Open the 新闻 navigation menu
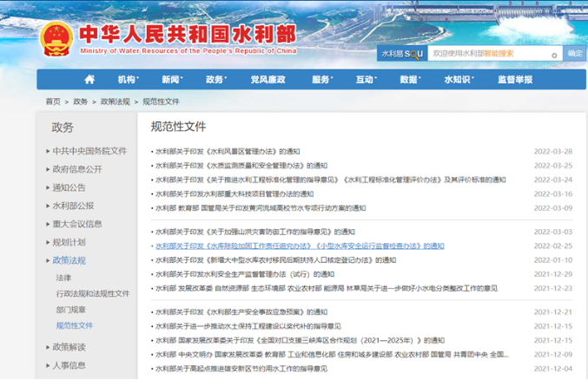The image size is (588, 380). tap(172, 80)
